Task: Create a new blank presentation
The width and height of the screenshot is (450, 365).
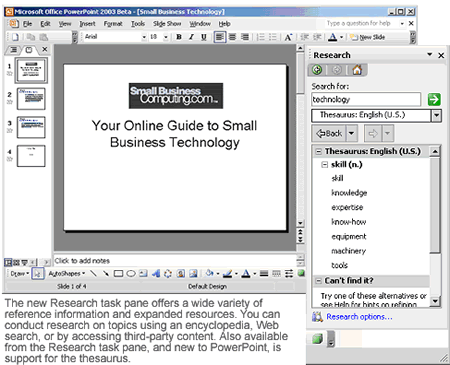Action: (15, 37)
